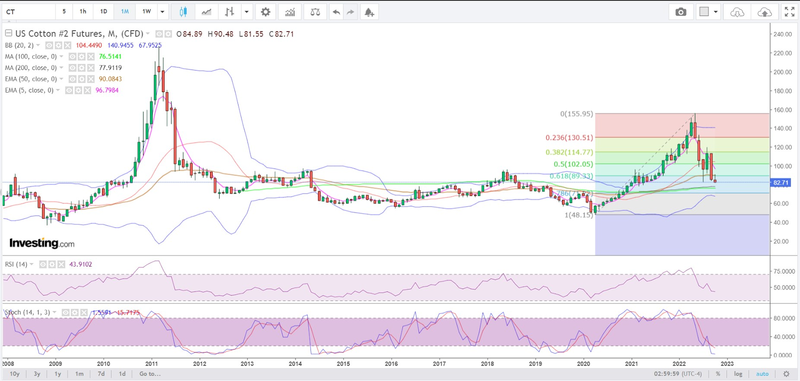Select the candlestick chart type icon
Viewport: 800px width, 381px height.
click(184, 11)
